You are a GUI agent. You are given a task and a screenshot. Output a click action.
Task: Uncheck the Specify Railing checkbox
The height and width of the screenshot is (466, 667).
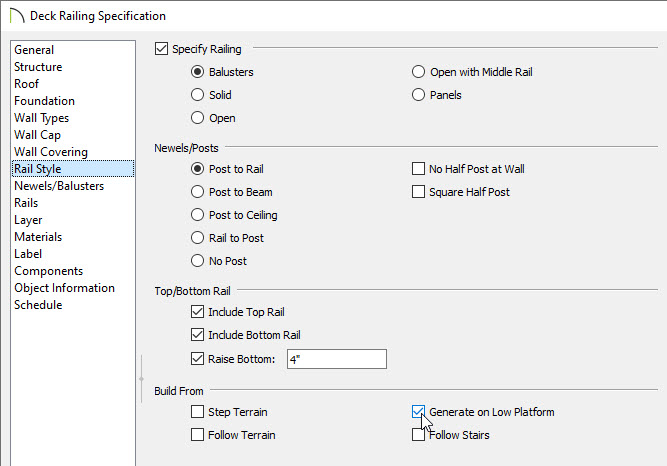(161, 49)
